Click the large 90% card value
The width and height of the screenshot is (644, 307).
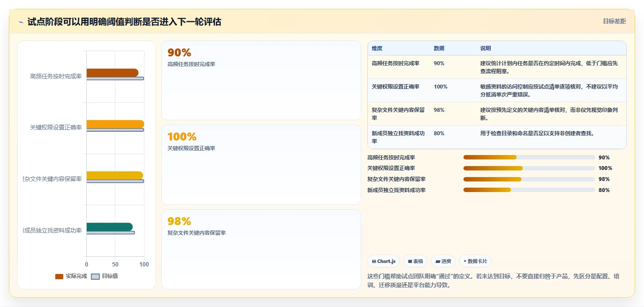179,52
